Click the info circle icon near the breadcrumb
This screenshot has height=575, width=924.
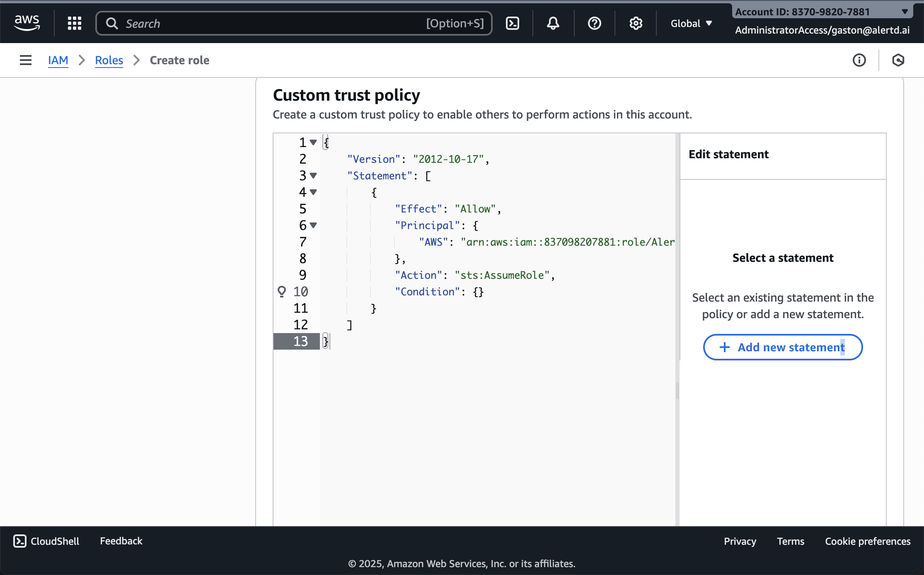click(859, 60)
